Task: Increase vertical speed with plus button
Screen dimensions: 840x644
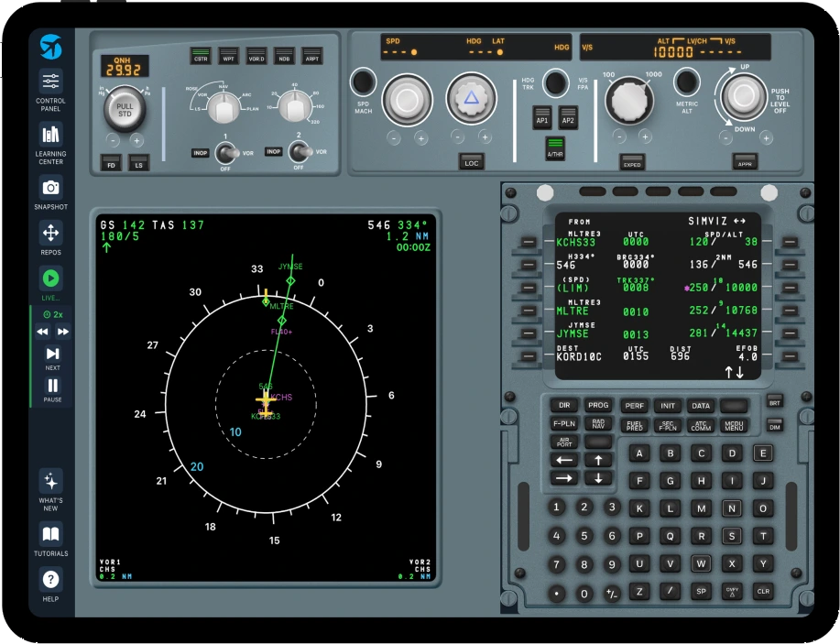Action: point(766,138)
